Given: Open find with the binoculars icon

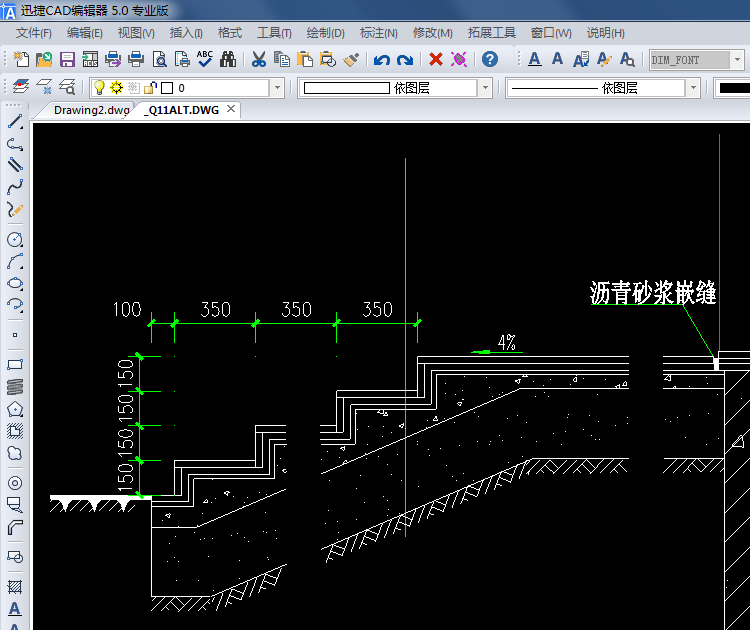Looking at the screenshot, I should tap(228, 59).
